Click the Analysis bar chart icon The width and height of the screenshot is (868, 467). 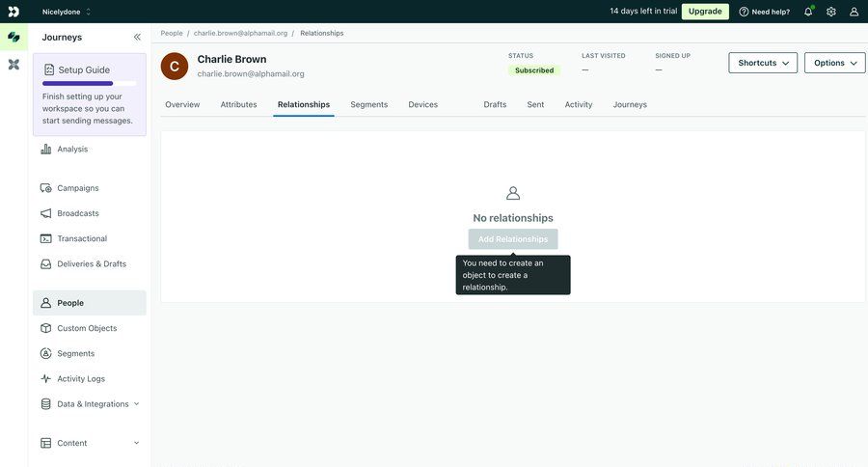[x=46, y=149]
